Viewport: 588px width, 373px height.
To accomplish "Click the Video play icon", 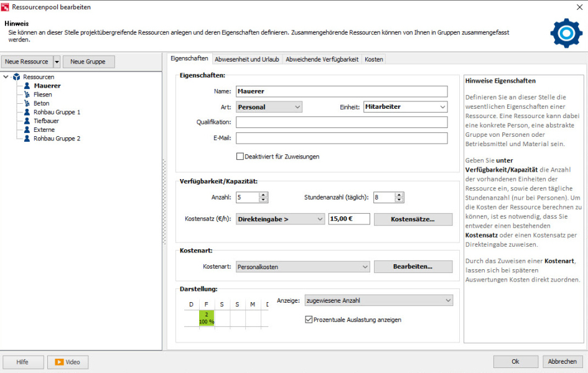I will (x=59, y=362).
